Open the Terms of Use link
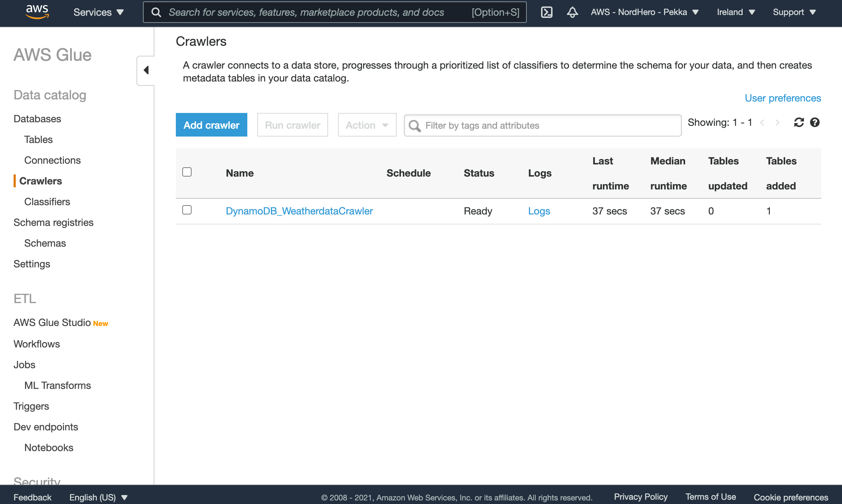This screenshot has height=504, width=842. 710,497
